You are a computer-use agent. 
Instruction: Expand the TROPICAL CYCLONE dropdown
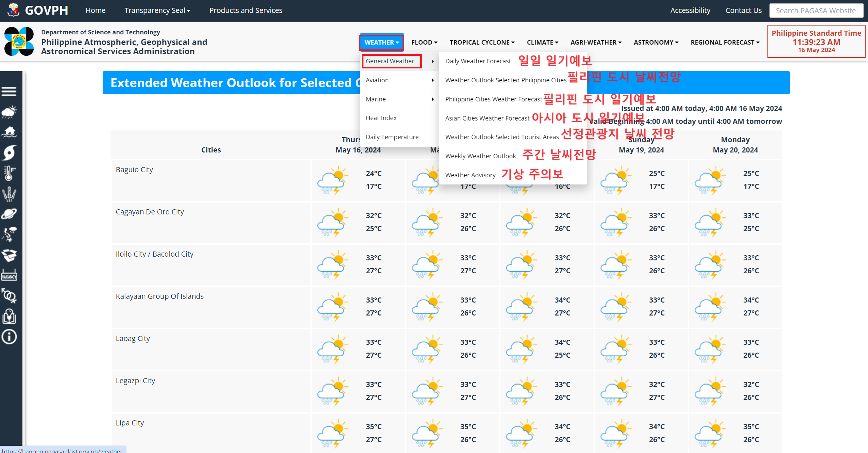[482, 43]
